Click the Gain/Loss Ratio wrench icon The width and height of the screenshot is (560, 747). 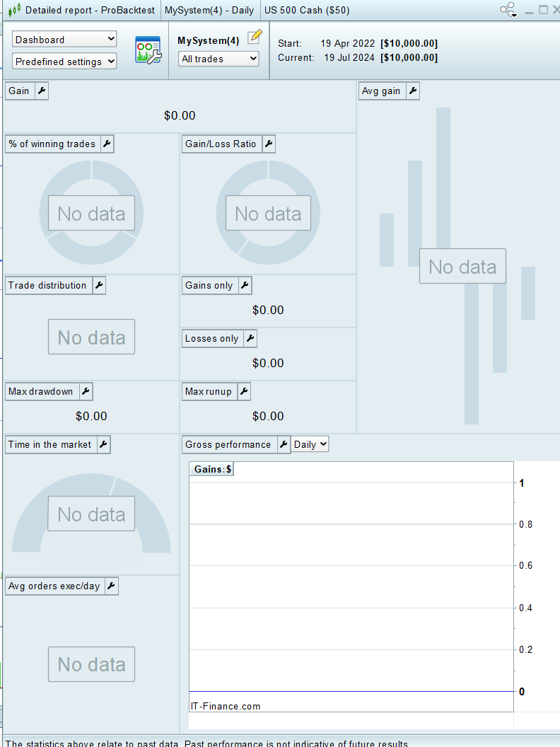(x=268, y=144)
